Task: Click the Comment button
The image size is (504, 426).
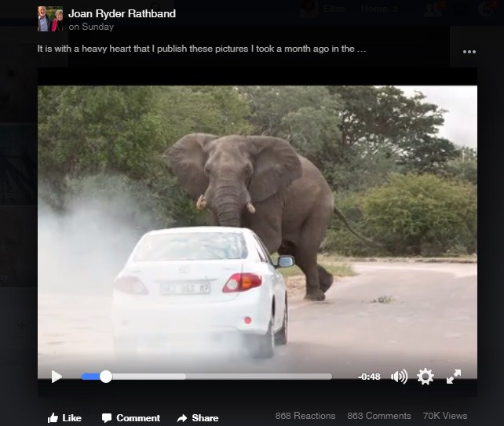Action: [130, 417]
